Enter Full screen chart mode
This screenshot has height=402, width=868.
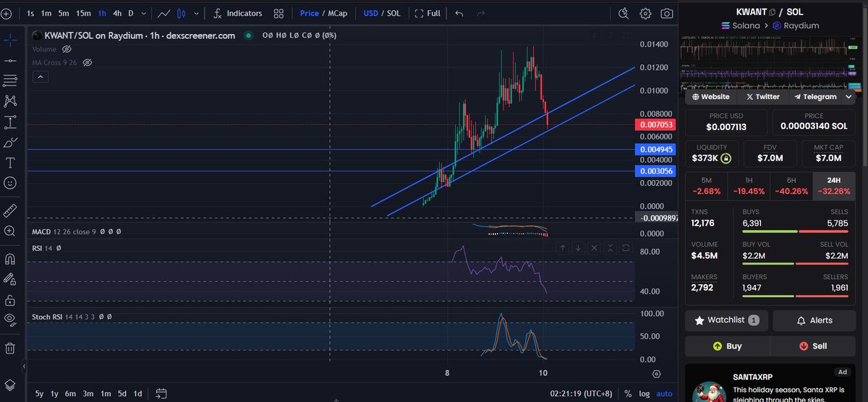[x=427, y=13]
